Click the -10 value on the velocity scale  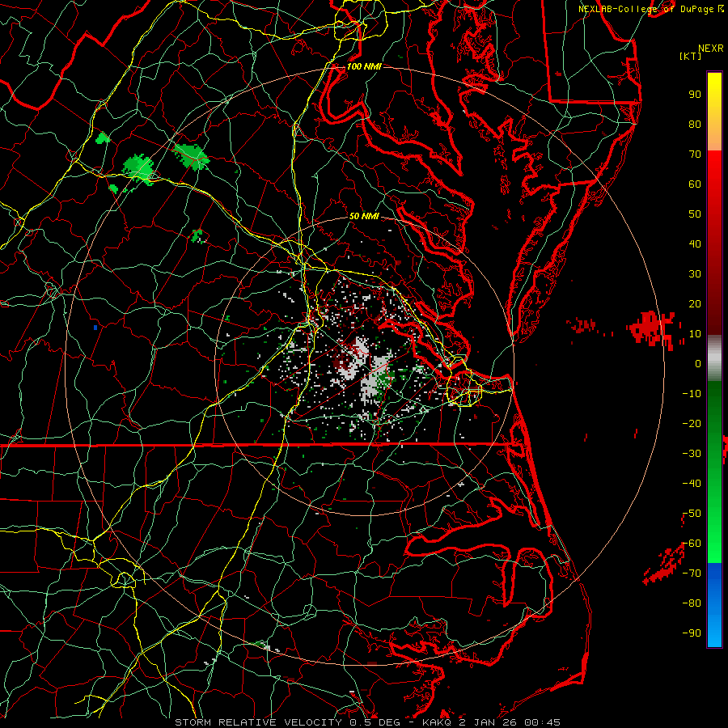click(x=692, y=394)
